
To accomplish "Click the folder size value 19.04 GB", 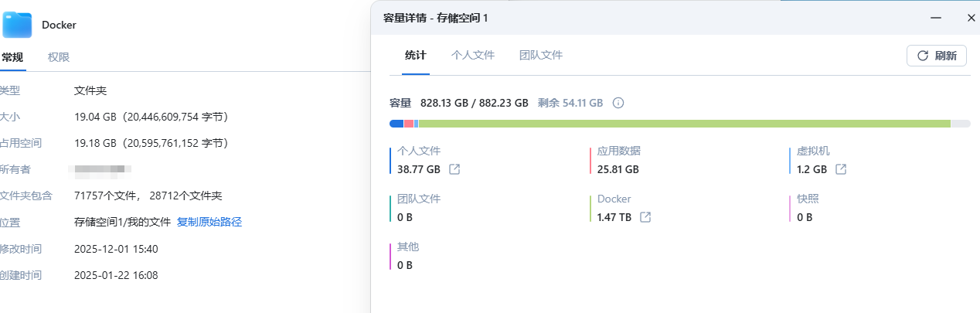I will pos(95,117).
